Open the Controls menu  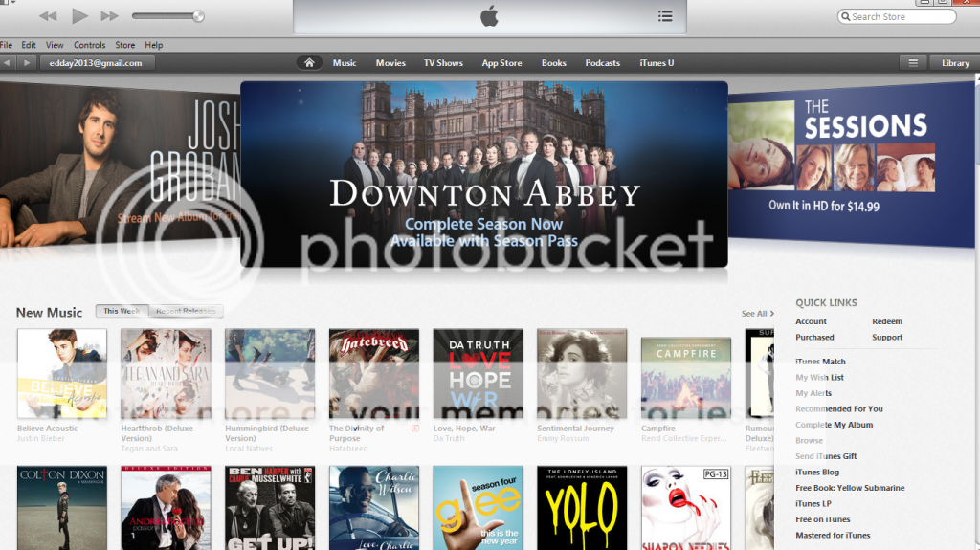pyautogui.click(x=89, y=45)
